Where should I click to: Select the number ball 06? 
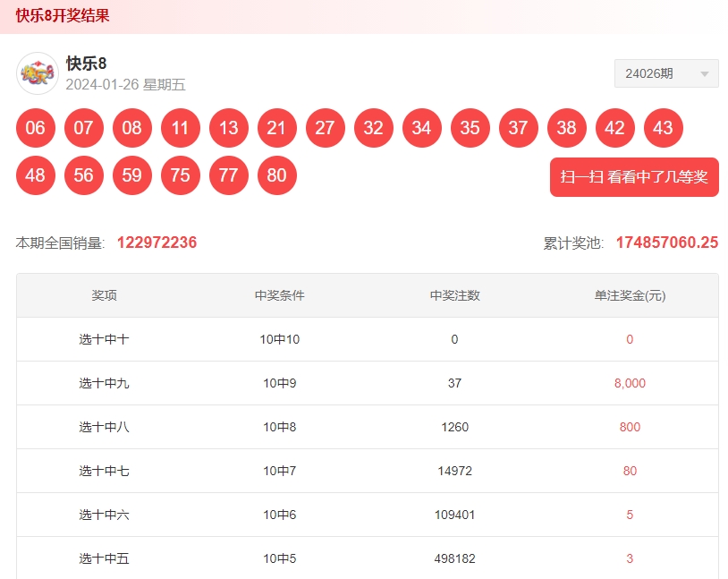[36, 128]
